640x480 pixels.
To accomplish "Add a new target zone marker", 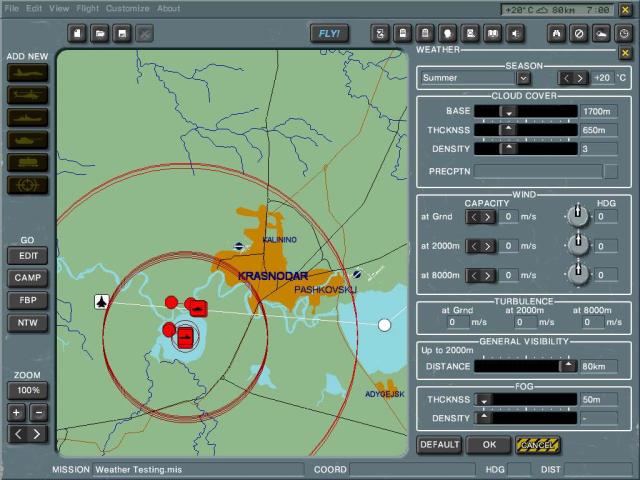I will point(27,185).
